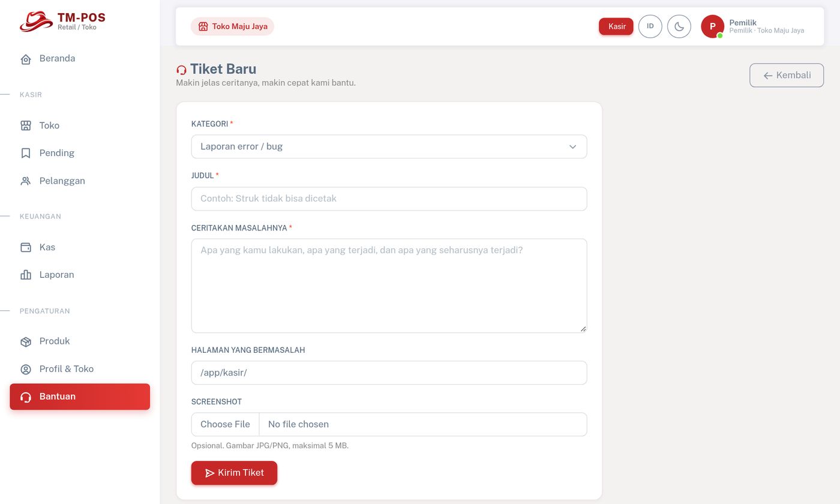Screen dimensions: 840x504
Task: Click the Choose File button
Action: click(225, 424)
